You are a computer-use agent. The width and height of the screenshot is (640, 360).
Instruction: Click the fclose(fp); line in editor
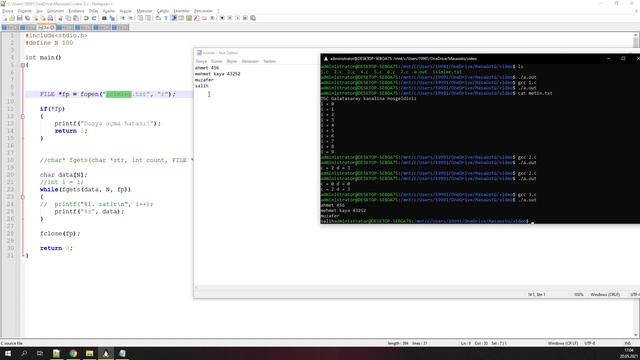[60, 233]
